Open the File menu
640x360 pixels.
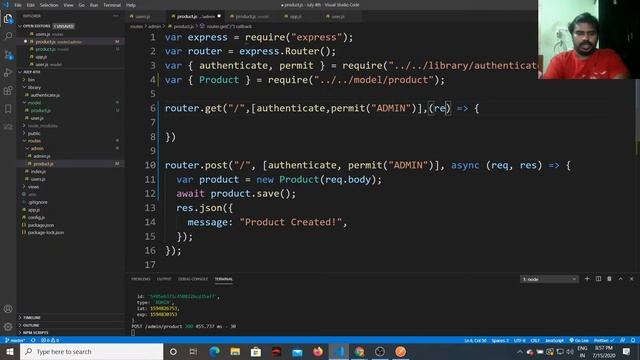pos(18,5)
